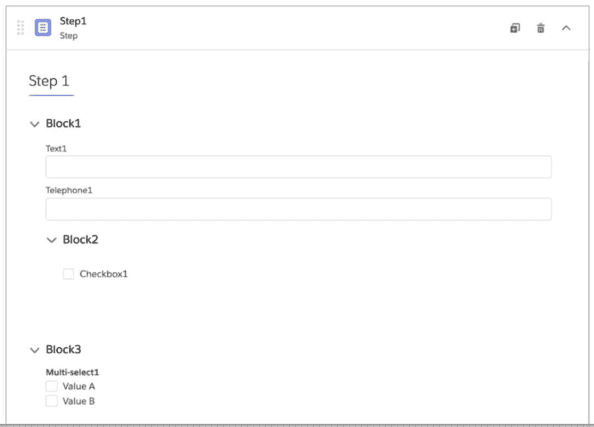Tick the Checkbox1 checkbox

click(x=69, y=274)
